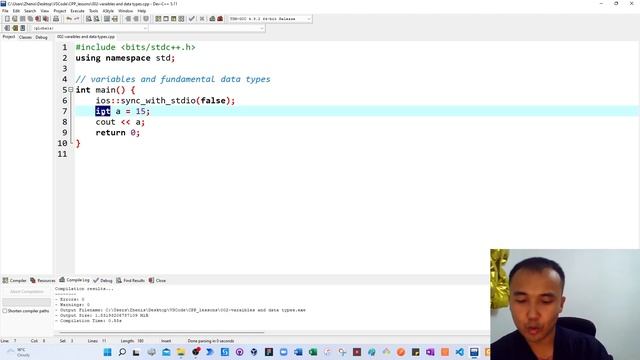Open the Search menu
Screen dimensions: 640x360
(x=30, y=11)
